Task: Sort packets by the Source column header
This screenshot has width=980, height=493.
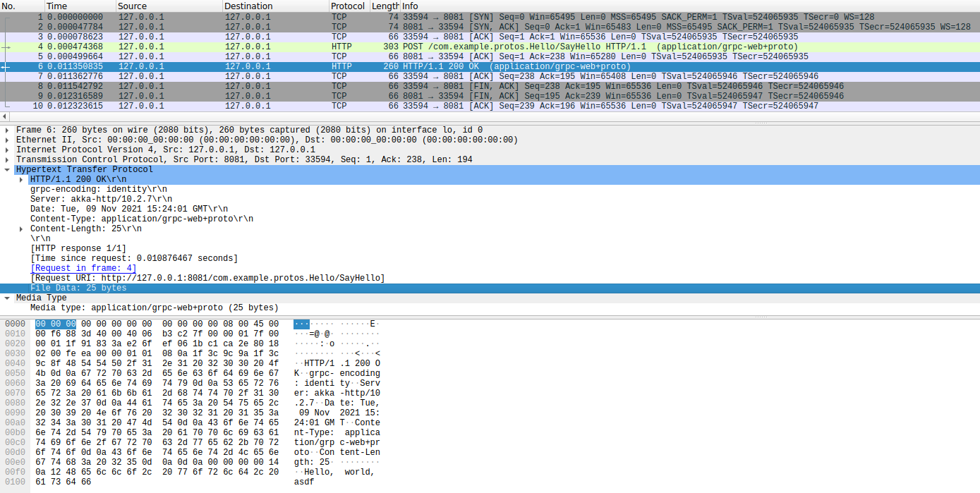Action: 169,6
